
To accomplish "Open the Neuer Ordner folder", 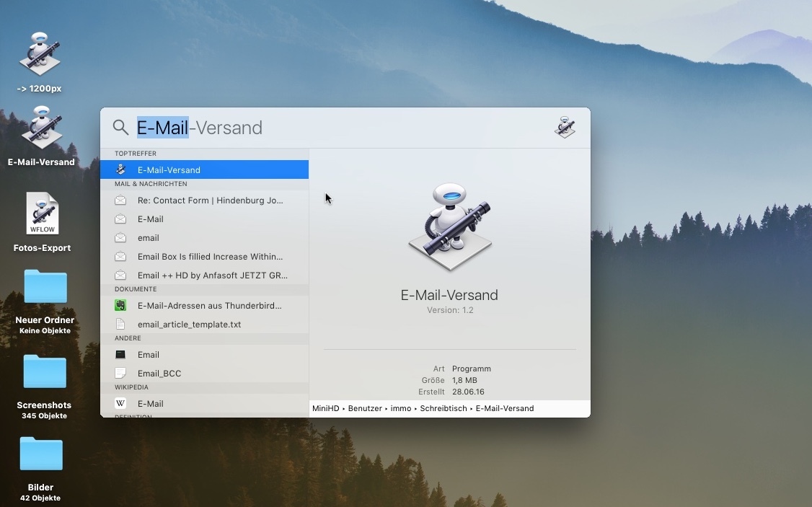I will point(45,286).
